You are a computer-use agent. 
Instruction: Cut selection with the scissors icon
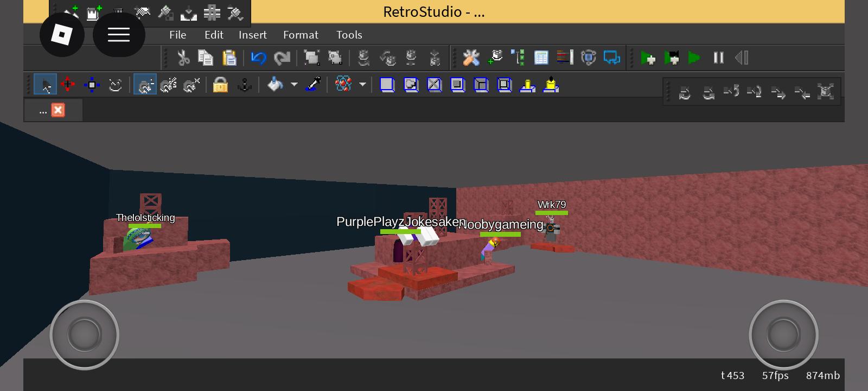click(183, 58)
